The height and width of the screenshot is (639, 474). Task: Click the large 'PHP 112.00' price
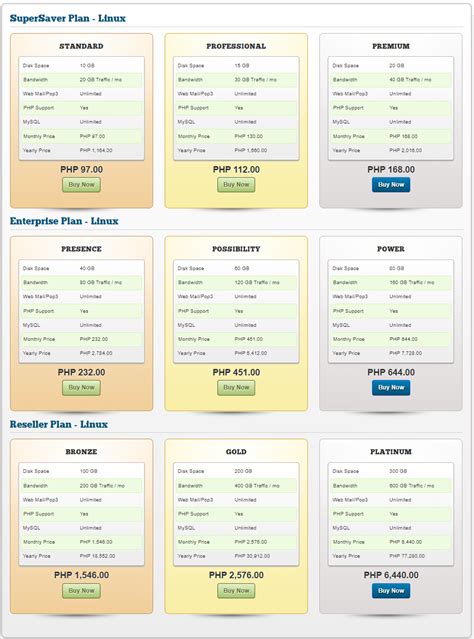click(236, 170)
